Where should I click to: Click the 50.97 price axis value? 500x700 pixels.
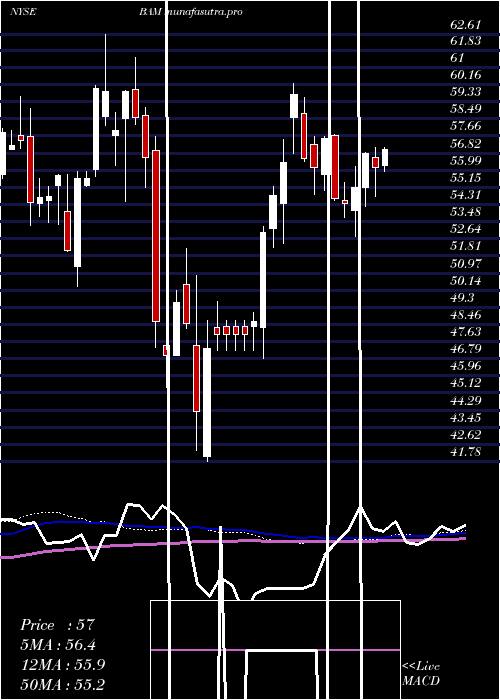pos(466,263)
